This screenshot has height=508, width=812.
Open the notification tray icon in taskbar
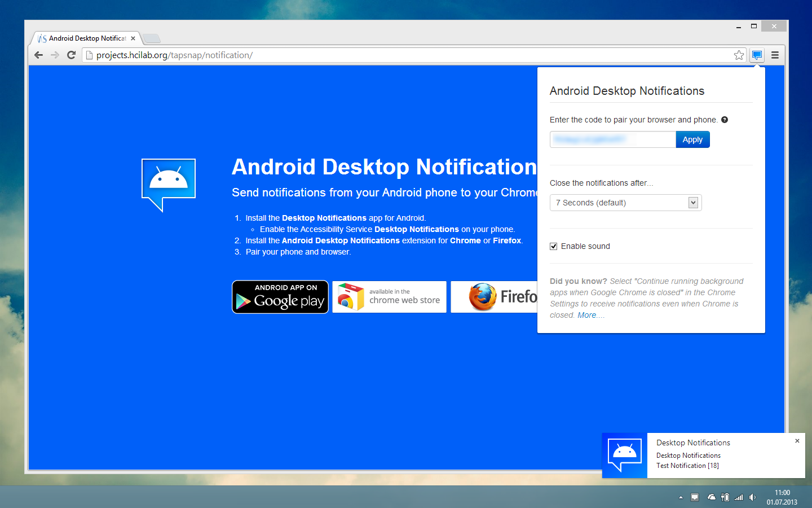[x=695, y=497]
